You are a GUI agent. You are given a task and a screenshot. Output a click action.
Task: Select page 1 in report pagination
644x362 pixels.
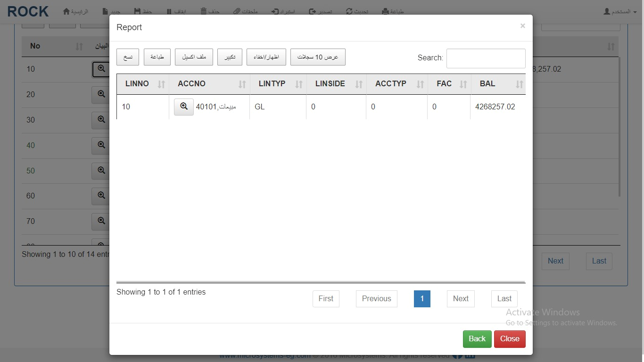[422, 299]
